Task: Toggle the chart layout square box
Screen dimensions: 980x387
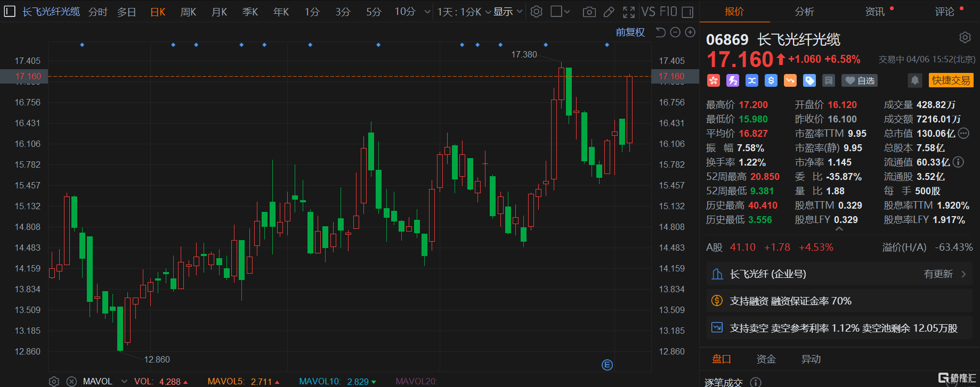Action: [556, 11]
